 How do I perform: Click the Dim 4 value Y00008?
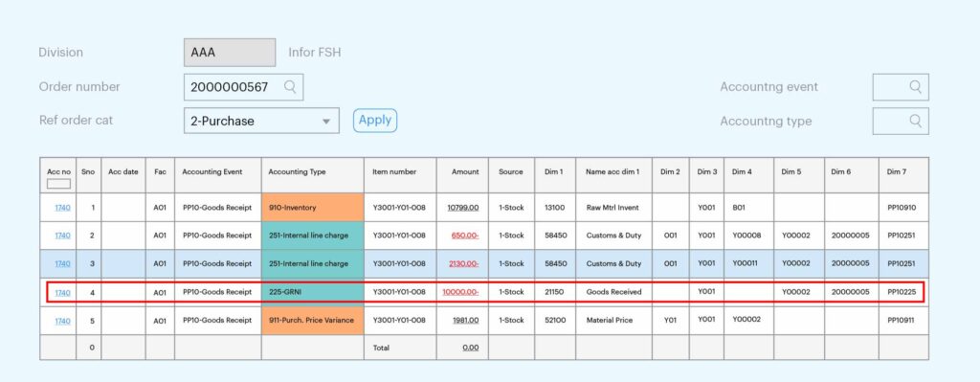tap(746, 236)
